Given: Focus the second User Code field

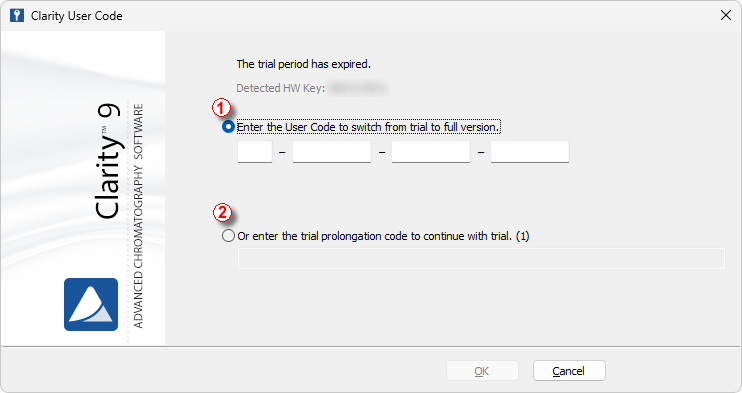Looking at the screenshot, I should click(x=332, y=152).
